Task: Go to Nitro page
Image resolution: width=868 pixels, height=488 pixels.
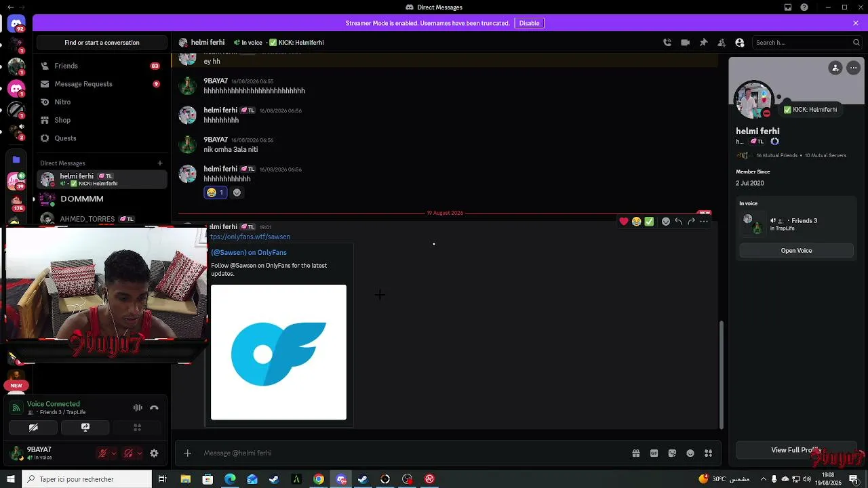Action: point(102,102)
